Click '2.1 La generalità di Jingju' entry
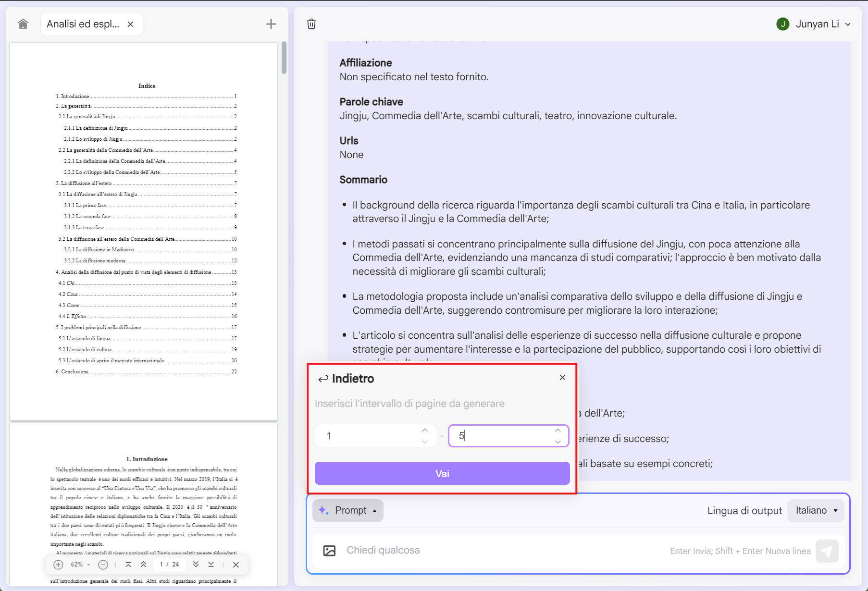The image size is (868, 591). tap(148, 117)
